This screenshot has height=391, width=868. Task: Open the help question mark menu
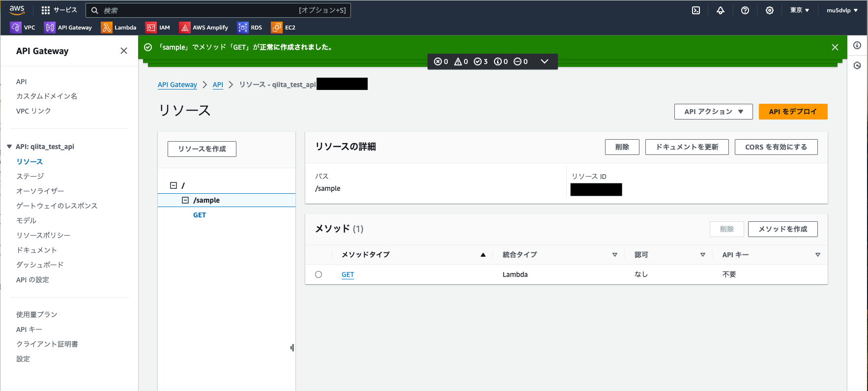tap(745, 10)
